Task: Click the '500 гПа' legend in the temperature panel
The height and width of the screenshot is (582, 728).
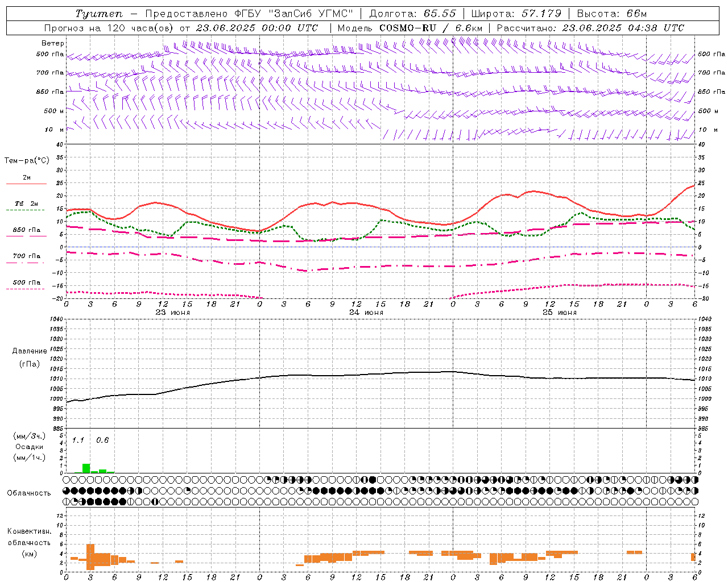Action: tap(27, 282)
